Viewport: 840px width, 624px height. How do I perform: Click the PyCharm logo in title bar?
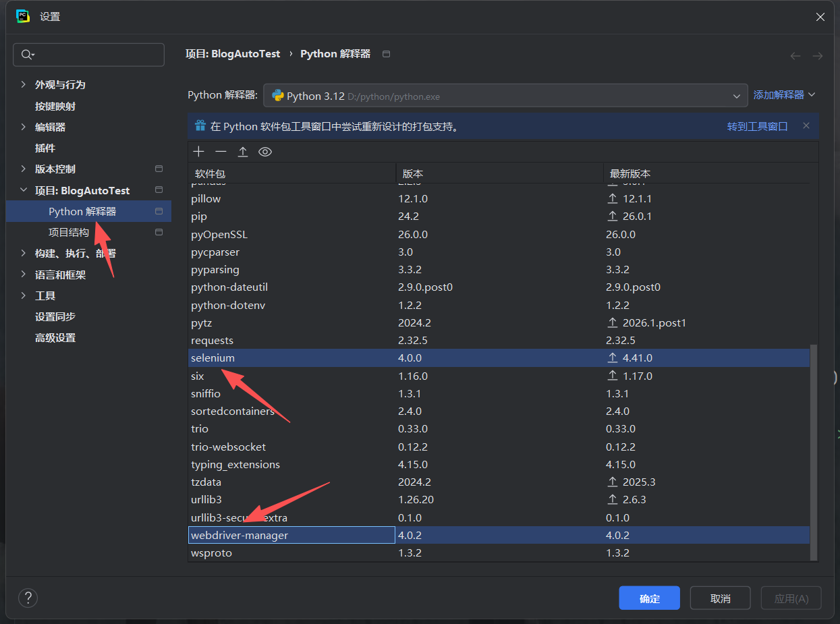(23, 16)
